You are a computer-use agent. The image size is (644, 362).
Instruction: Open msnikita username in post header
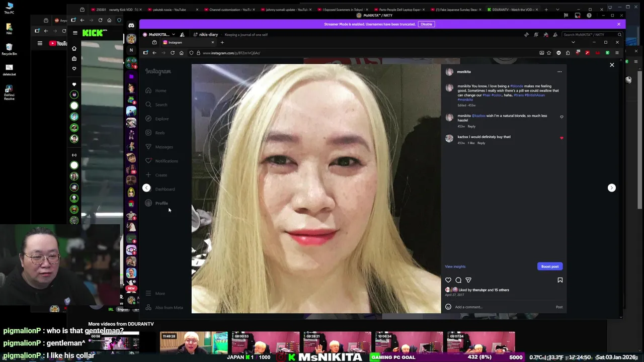[x=464, y=72]
